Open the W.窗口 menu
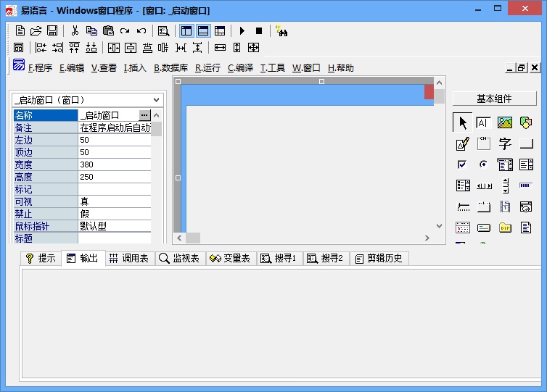Image resolution: width=547 pixels, height=392 pixels. (x=306, y=68)
